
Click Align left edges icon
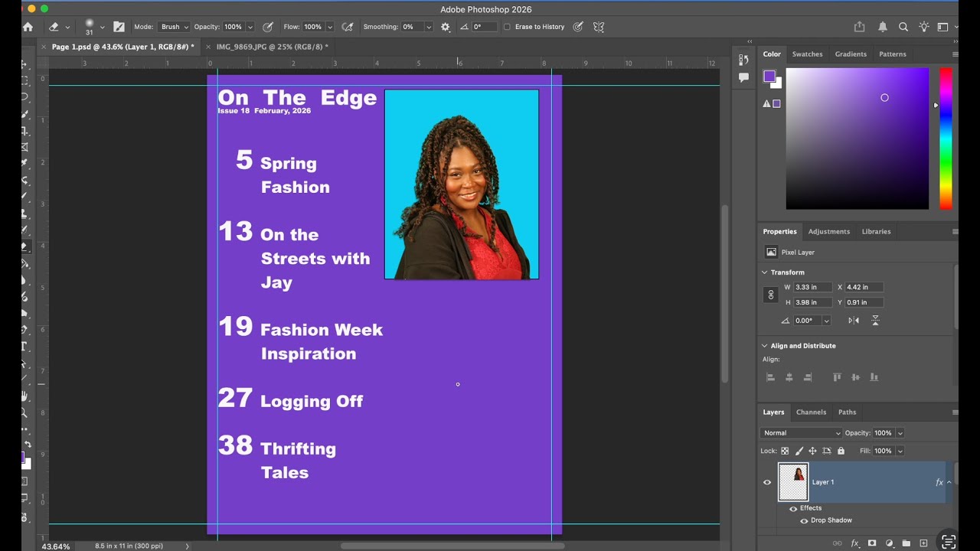[x=770, y=377]
